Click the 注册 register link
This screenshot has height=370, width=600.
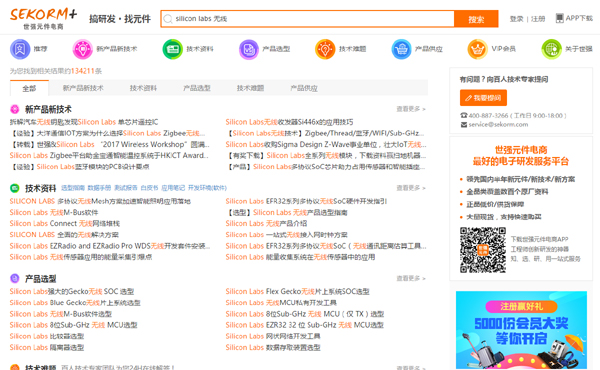click(x=538, y=19)
